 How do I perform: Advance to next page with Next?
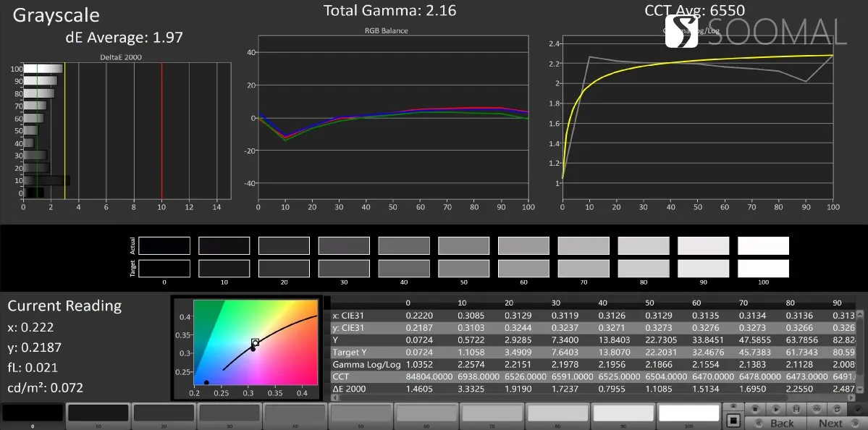point(838,423)
